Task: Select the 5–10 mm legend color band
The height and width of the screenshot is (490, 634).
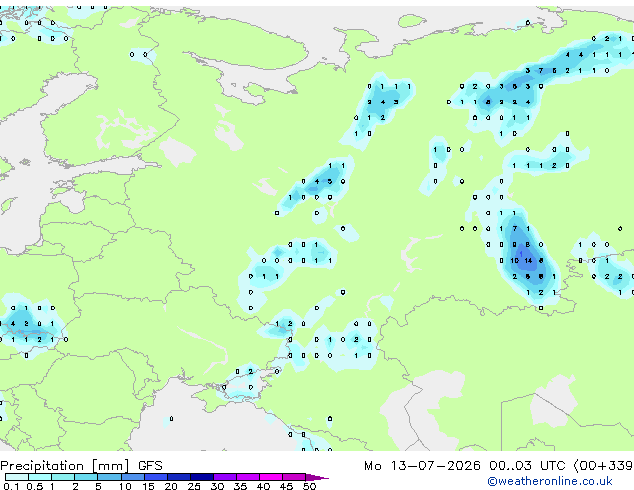Action: pos(109,477)
